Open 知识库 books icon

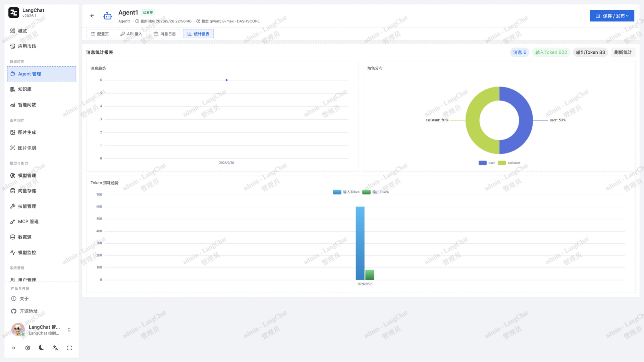click(13, 89)
